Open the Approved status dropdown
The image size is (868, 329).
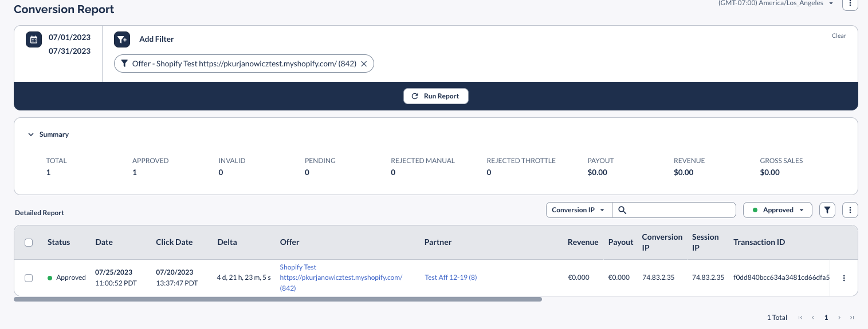point(777,210)
